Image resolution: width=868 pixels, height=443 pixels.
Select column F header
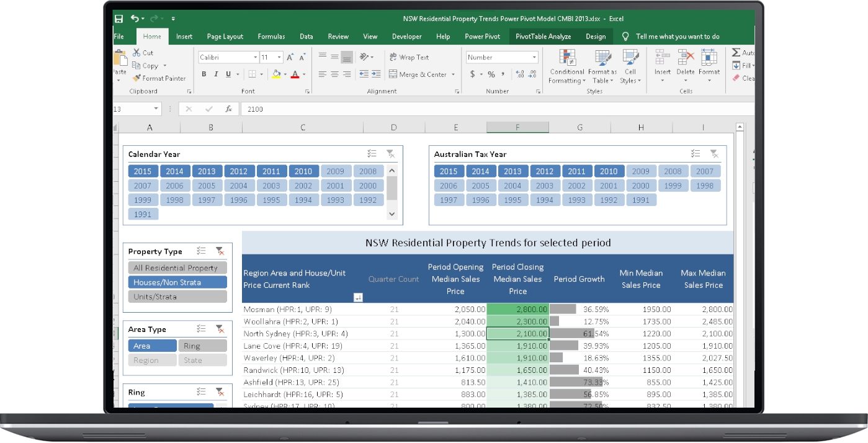pos(517,127)
